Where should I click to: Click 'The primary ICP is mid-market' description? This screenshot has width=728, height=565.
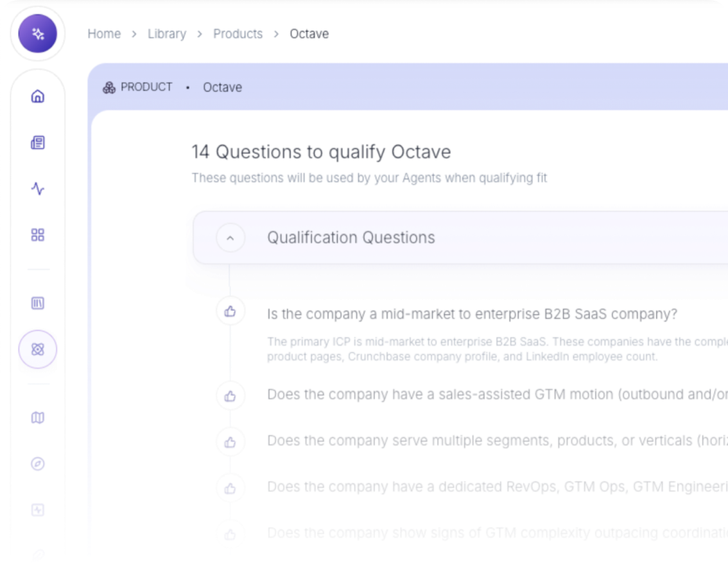[498, 349]
